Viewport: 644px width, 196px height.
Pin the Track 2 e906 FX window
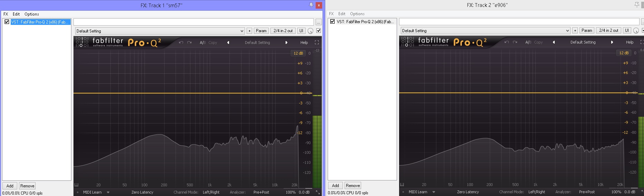point(637,4)
